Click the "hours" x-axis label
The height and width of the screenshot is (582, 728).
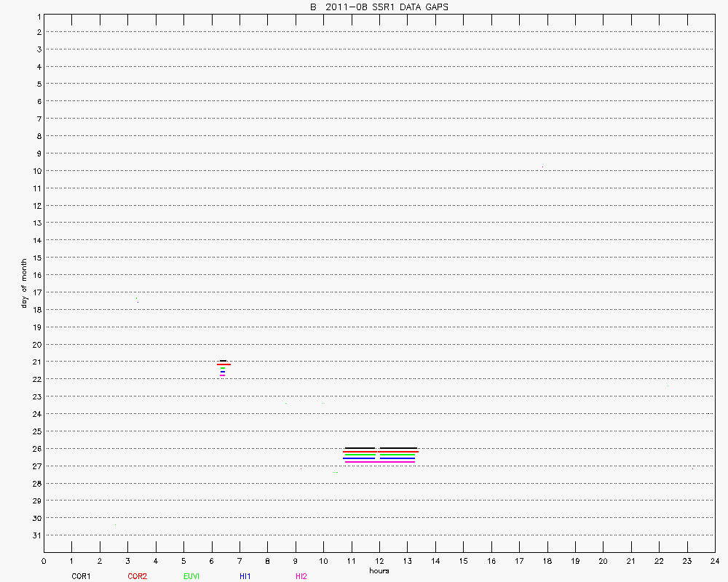(x=379, y=571)
